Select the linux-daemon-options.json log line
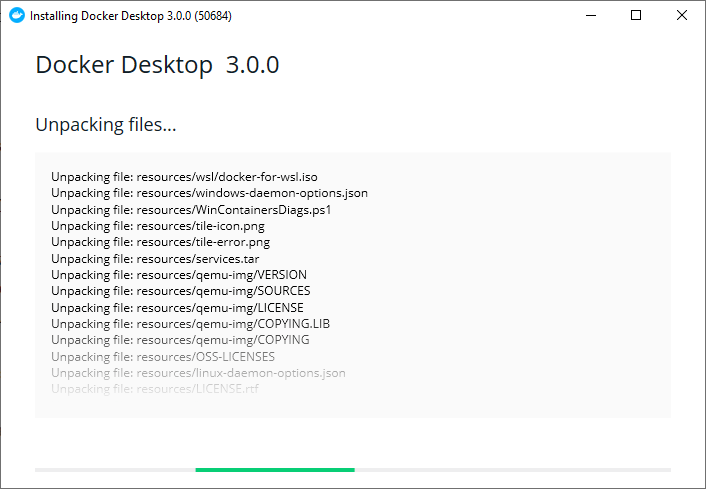 198,373
